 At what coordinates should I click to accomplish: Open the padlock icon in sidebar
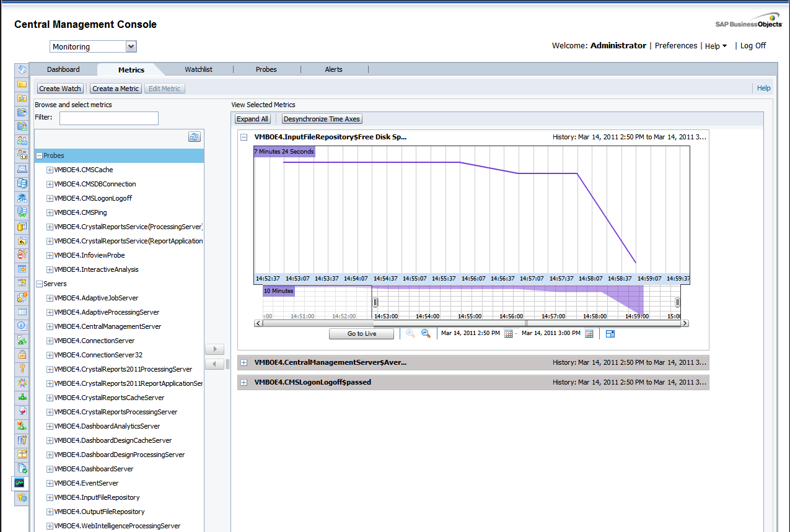point(22,354)
